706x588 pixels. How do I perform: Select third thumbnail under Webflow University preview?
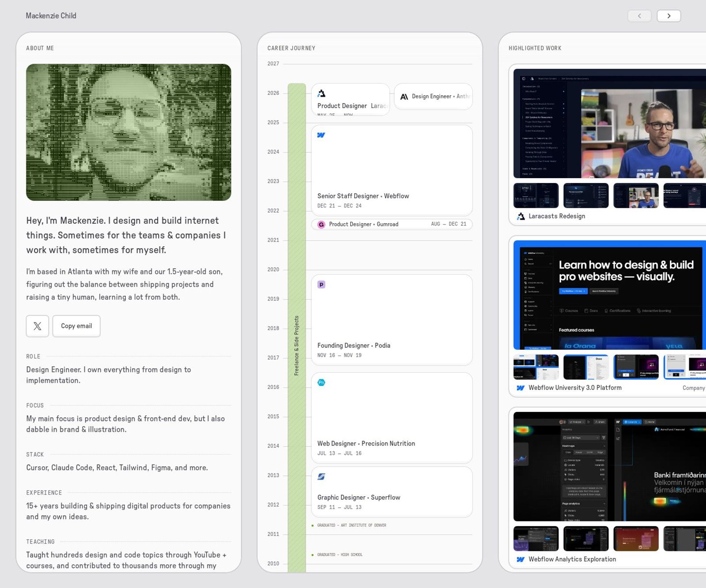636,367
